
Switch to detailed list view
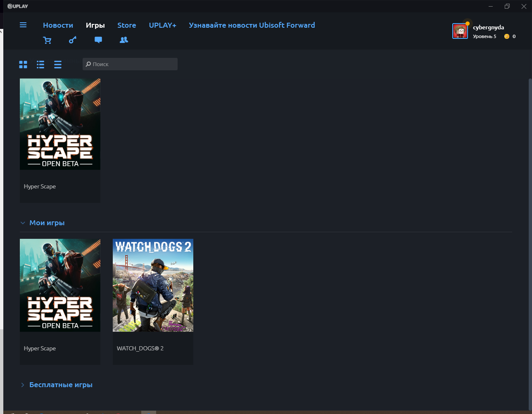40,64
